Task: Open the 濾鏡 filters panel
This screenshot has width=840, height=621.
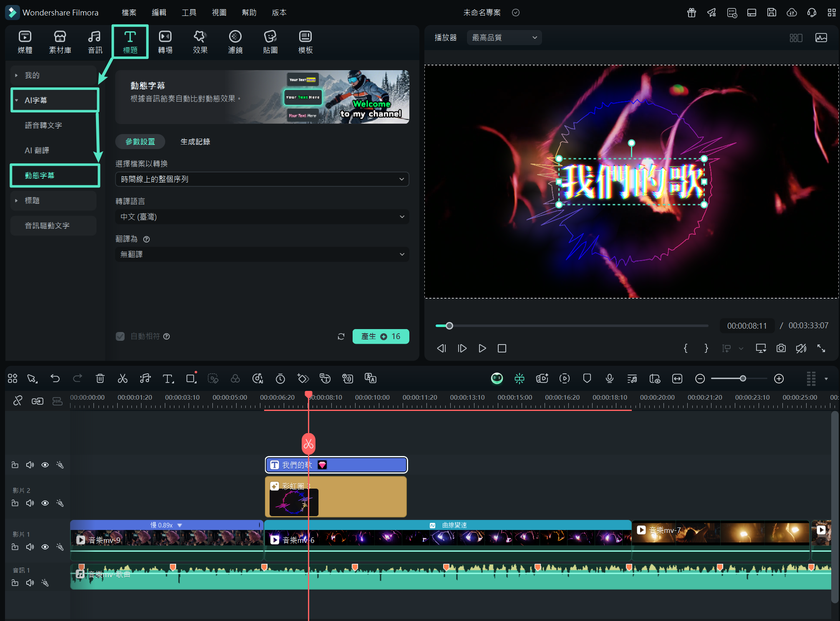Action: coord(235,42)
